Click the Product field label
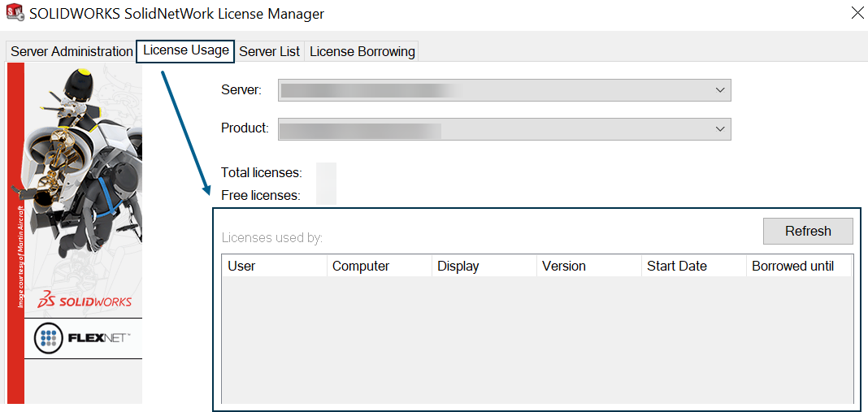This screenshot has width=868, height=412. click(245, 128)
